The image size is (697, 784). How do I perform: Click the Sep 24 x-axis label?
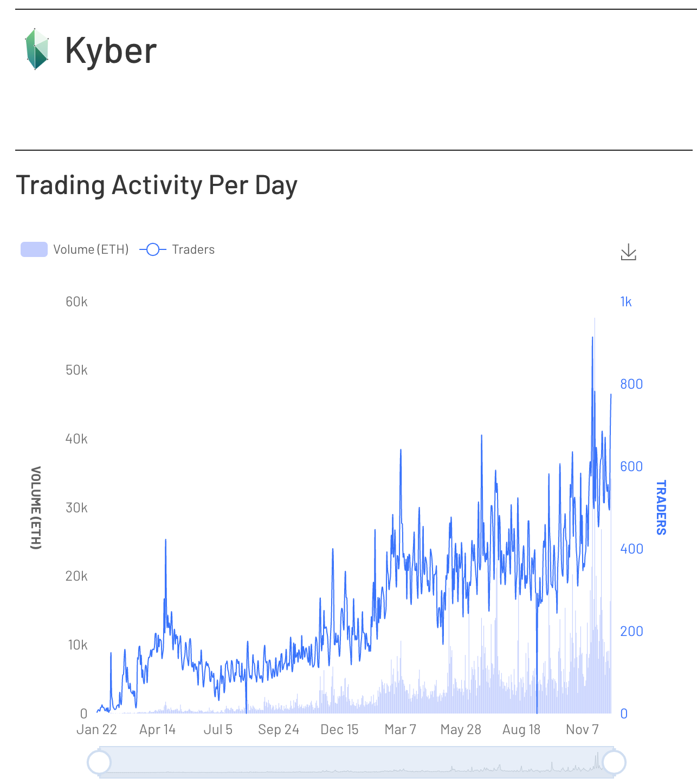point(279,729)
